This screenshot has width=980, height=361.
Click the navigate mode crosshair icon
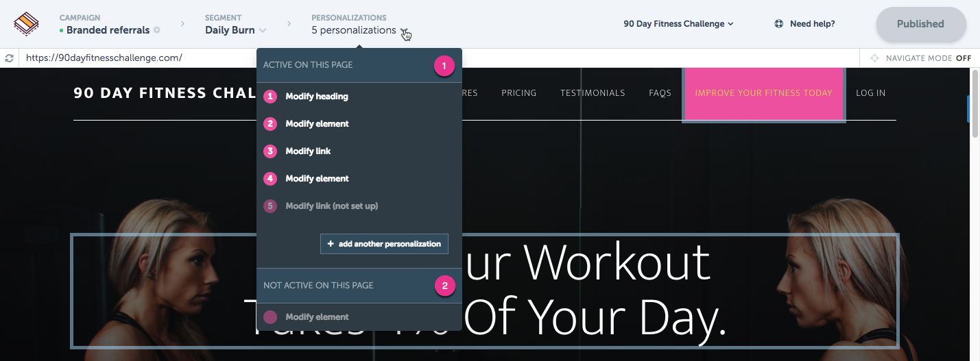(x=874, y=58)
